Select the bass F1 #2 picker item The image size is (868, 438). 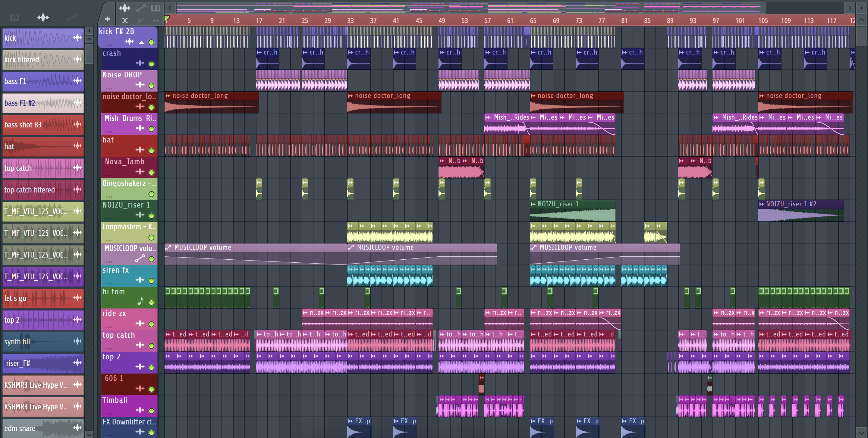tap(43, 103)
